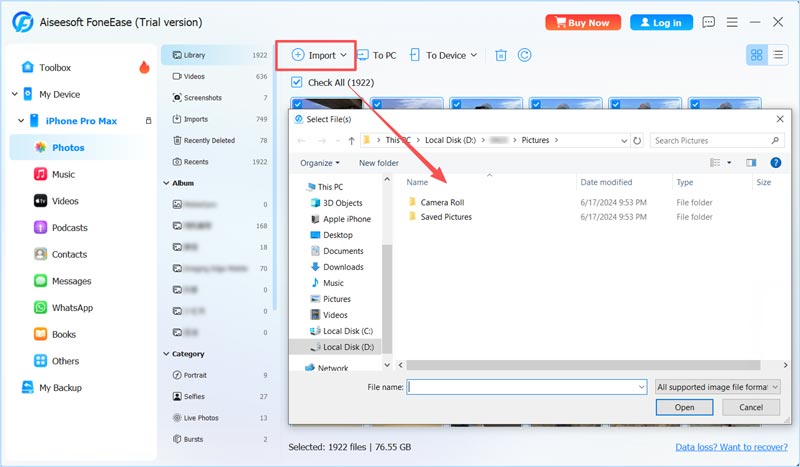
Task: Click navigation tree vertical scrollbar
Action: point(387,299)
